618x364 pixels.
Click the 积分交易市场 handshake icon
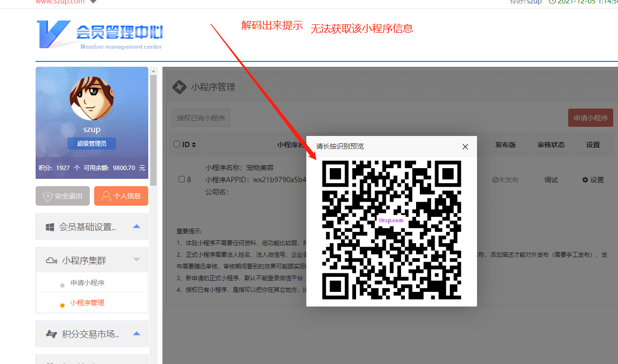(51, 334)
